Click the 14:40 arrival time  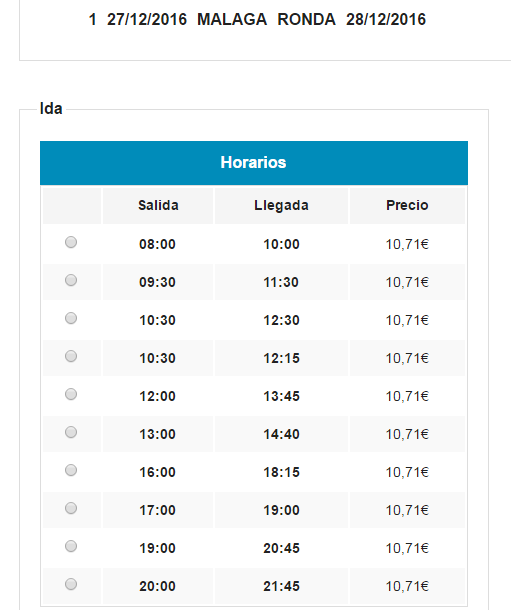coord(281,434)
